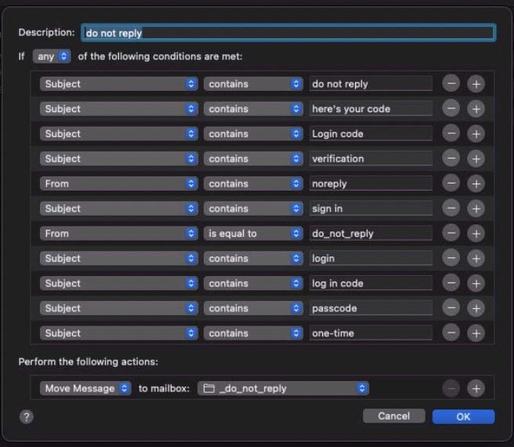Screen dimensions: 514x447
Task: Click 'of the following conditions are met:' text
Action: pos(160,56)
